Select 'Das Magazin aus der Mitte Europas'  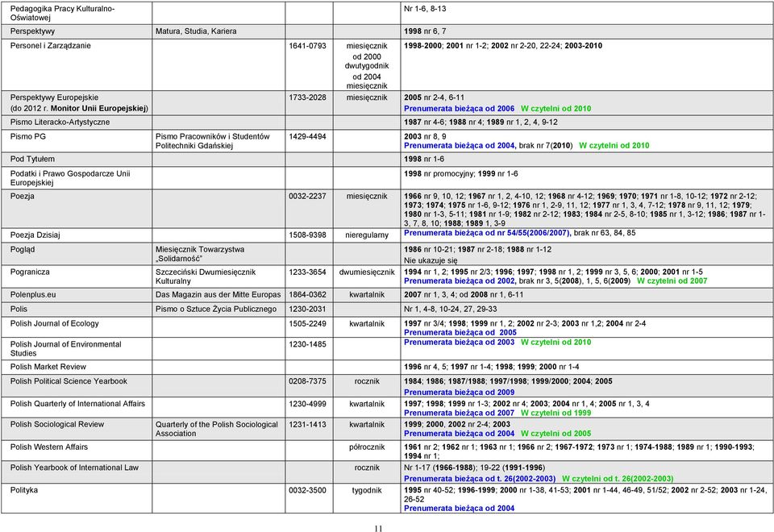(218, 295)
